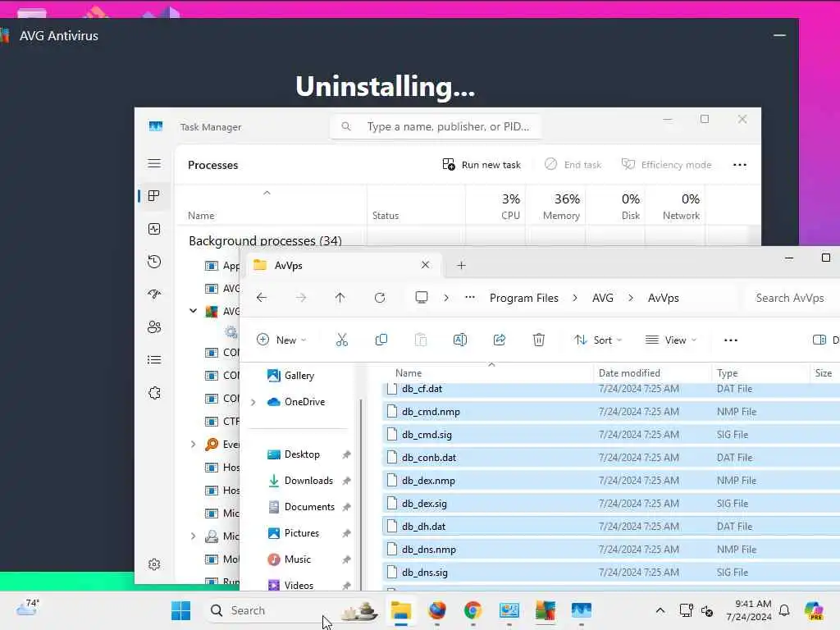The height and width of the screenshot is (630, 840).
Task: Expand the Eve... process group in Task Manager
Action: tap(193, 444)
